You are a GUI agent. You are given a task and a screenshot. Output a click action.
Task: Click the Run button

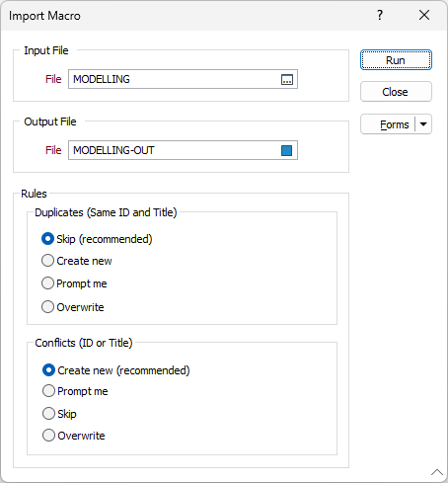tap(396, 60)
